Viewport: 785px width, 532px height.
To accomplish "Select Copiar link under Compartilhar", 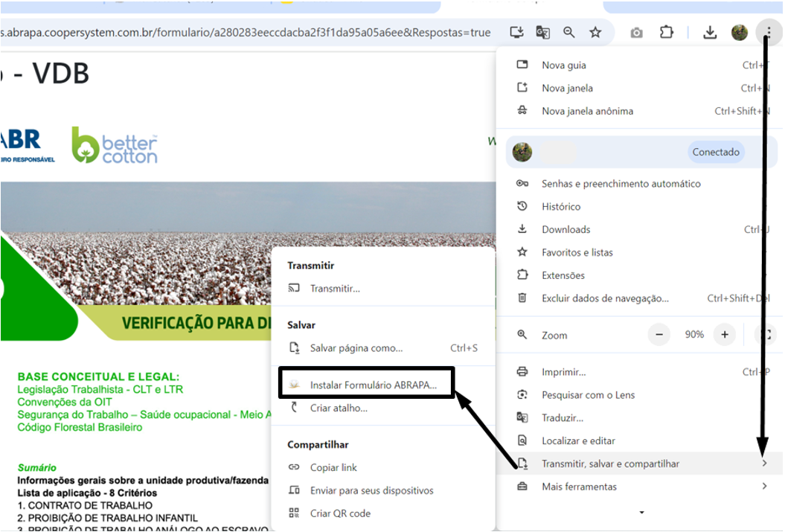I will point(333,467).
